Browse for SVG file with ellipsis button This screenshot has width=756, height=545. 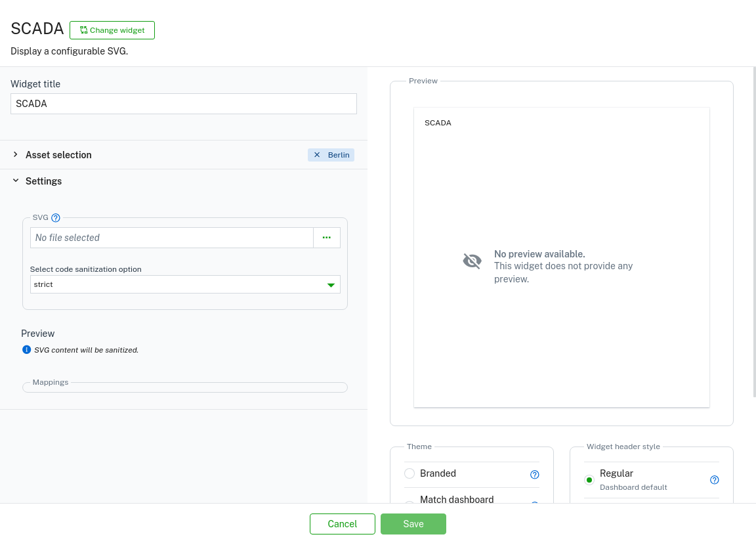click(326, 238)
